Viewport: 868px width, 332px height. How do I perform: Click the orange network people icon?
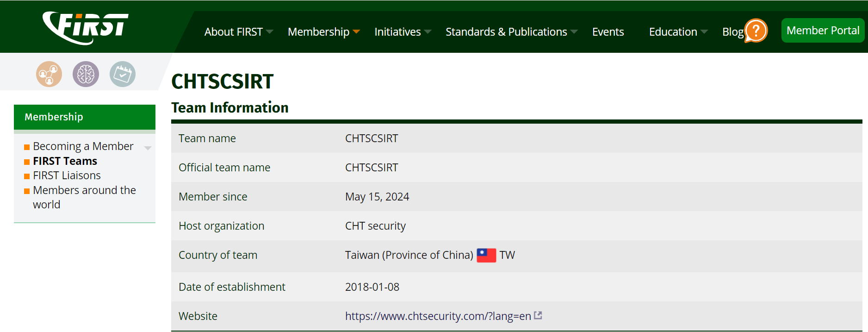[x=49, y=74]
